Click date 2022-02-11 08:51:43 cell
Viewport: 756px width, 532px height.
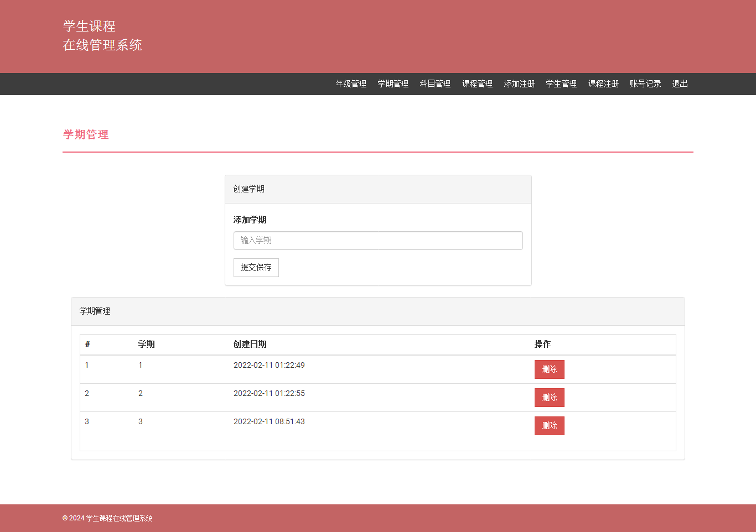point(269,422)
